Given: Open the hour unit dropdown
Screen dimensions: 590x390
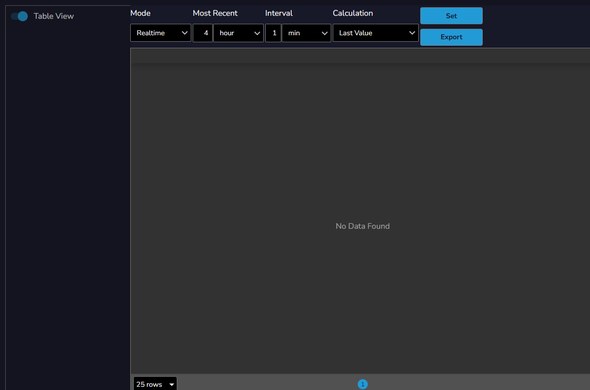Looking at the screenshot, I should 239,33.
